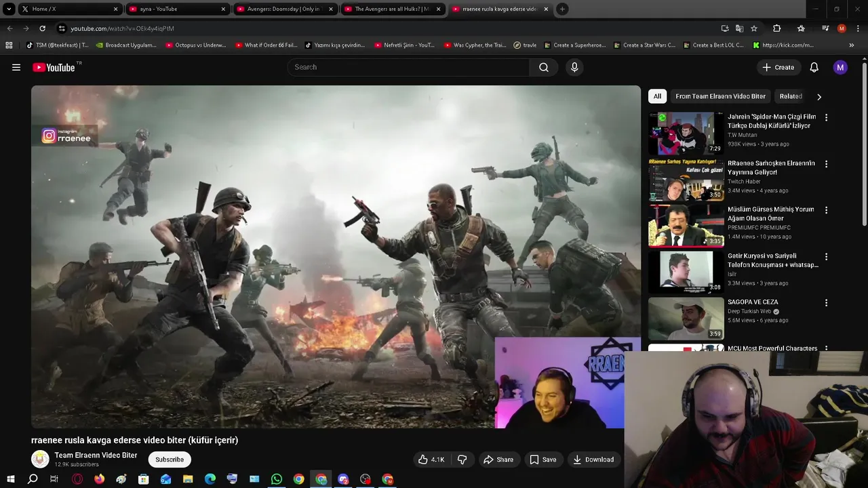Open WhatsApp from the taskbar

(276, 479)
